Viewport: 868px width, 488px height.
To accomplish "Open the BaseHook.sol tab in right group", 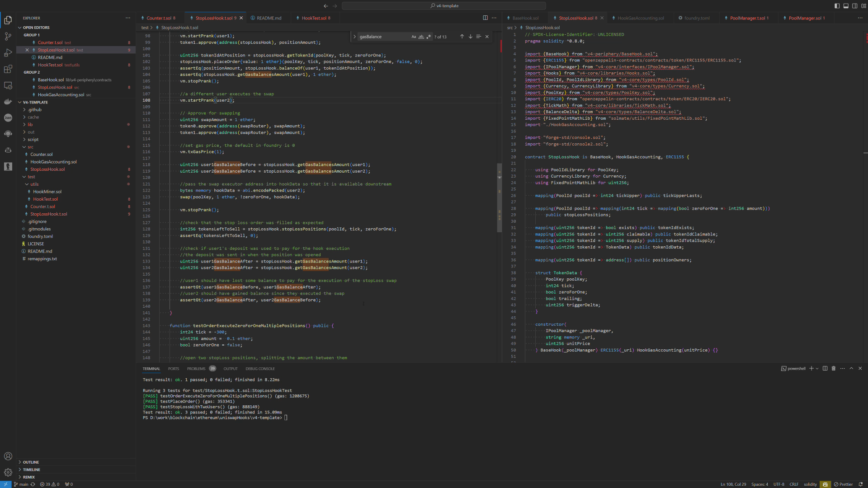I will click(525, 18).
